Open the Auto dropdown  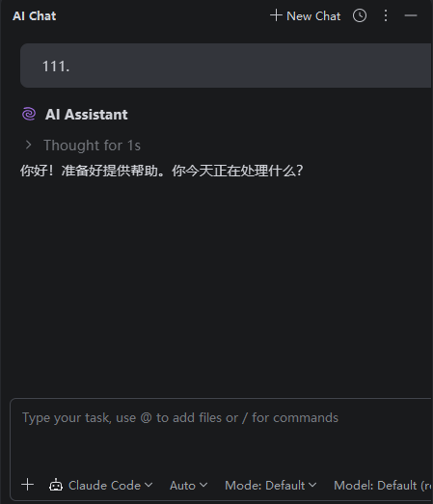pos(188,485)
